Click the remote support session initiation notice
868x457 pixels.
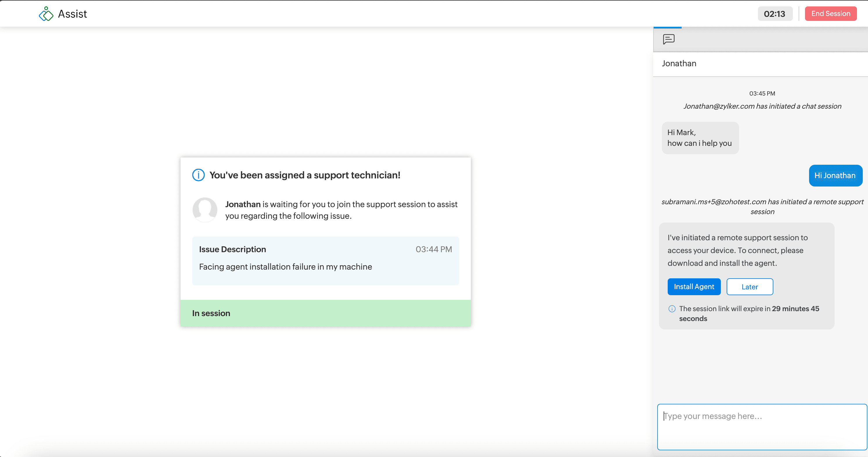763,206
